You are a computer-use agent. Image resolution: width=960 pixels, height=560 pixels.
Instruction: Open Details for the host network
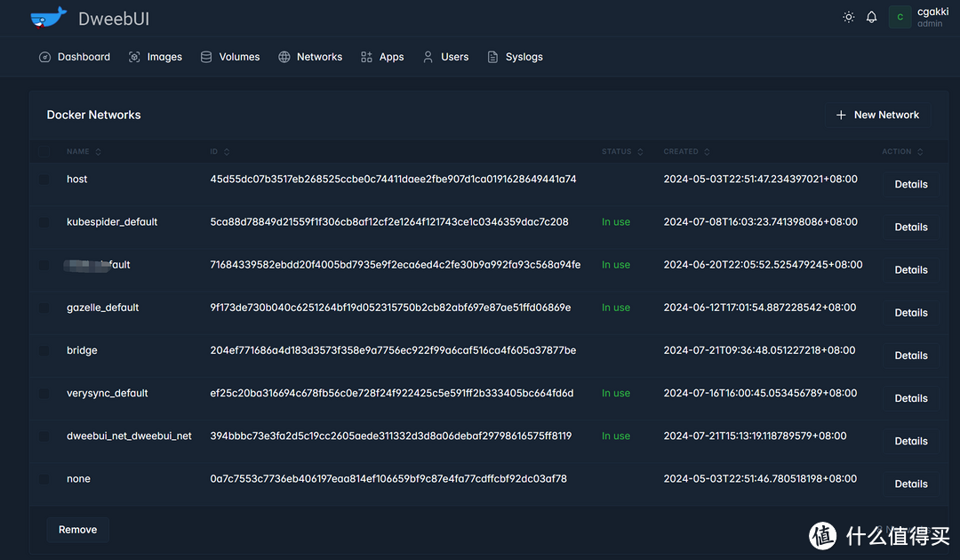coord(911,184)
